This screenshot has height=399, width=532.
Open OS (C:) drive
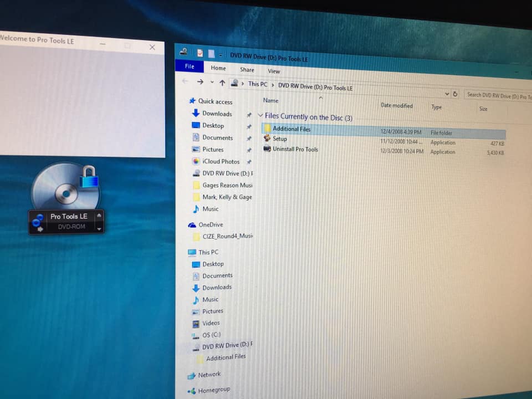pos(211,335)
